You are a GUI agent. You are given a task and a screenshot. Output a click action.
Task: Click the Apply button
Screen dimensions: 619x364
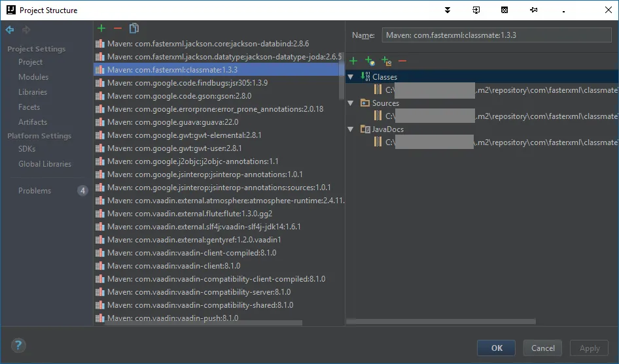tap(590, 348)
